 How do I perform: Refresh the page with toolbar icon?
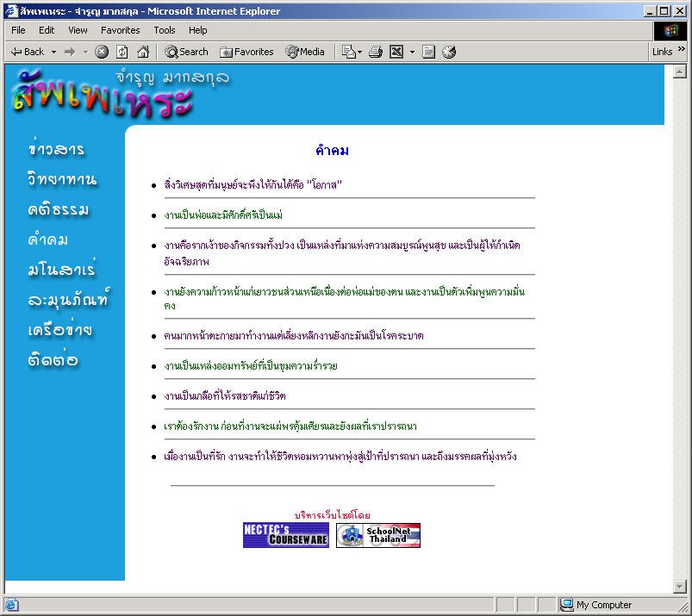coord(122,52)
